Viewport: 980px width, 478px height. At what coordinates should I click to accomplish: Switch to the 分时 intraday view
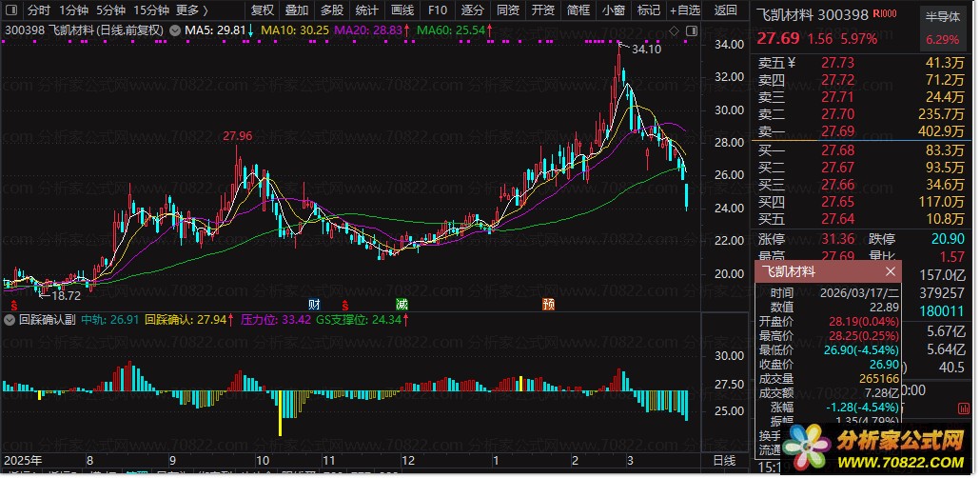pos(38,10)
